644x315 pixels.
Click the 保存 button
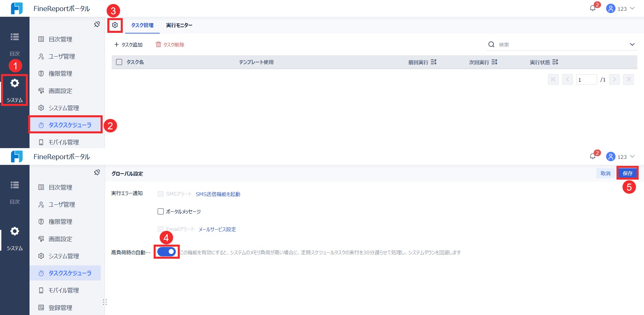(627, 173)
